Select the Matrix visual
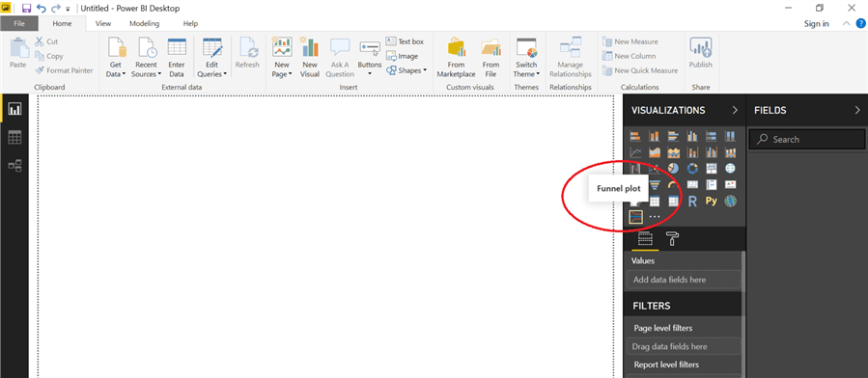The height and width of the screenshot is (378, 868). (673, 202)
